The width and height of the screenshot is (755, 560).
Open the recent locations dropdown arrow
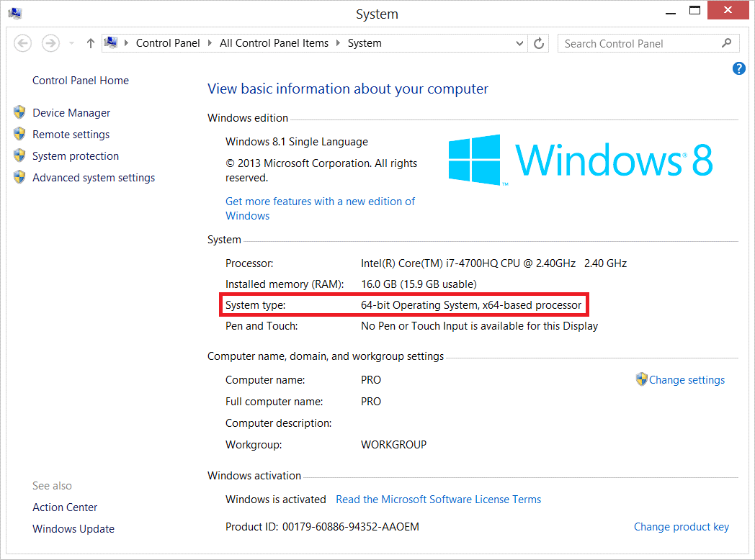pyautogui.click(x=71, y=44)
